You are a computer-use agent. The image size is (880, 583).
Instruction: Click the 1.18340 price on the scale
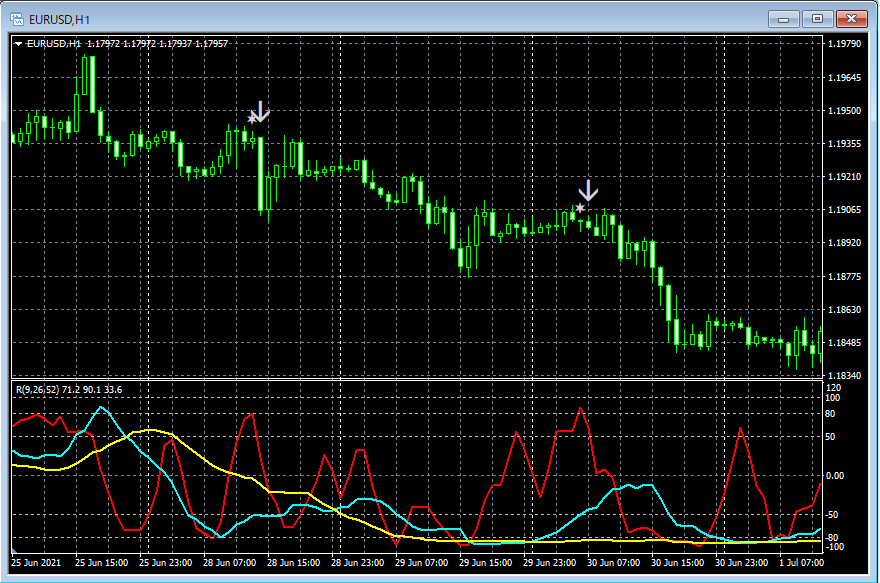pos(845,375)
